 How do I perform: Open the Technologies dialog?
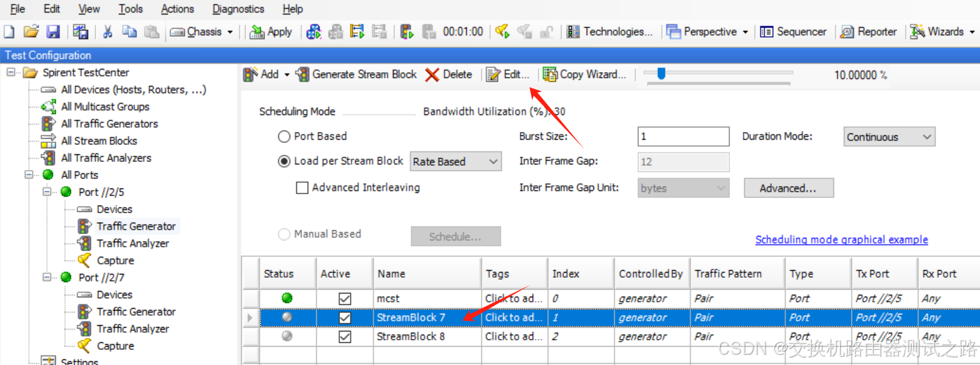610,32
